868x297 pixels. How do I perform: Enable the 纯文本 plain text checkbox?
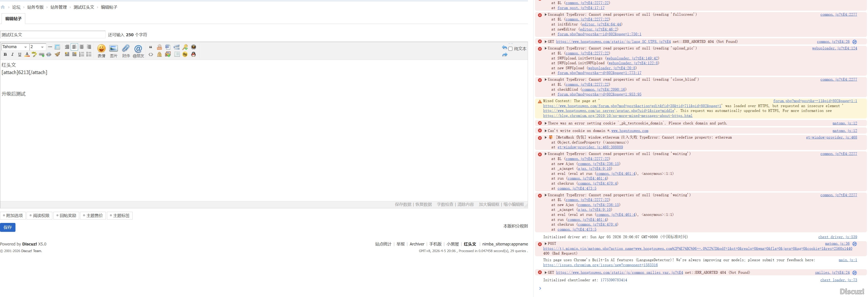510,49
